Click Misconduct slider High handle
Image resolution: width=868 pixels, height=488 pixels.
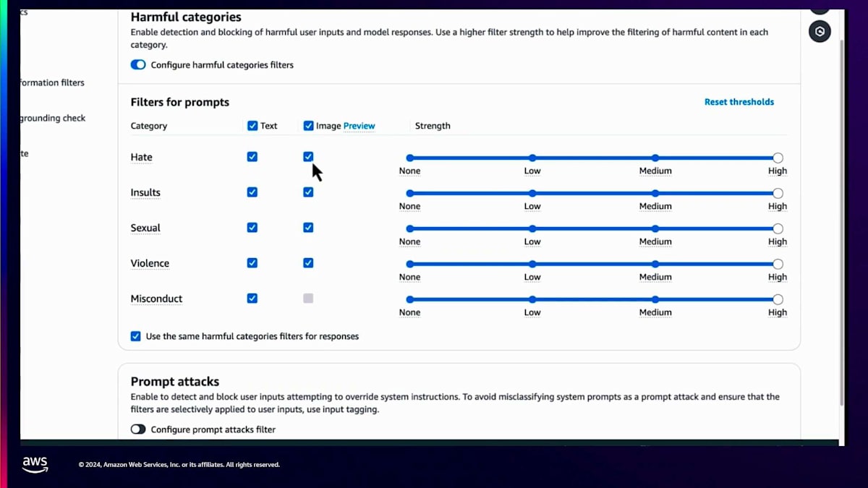pyautogui.click(x=778, y=299)
